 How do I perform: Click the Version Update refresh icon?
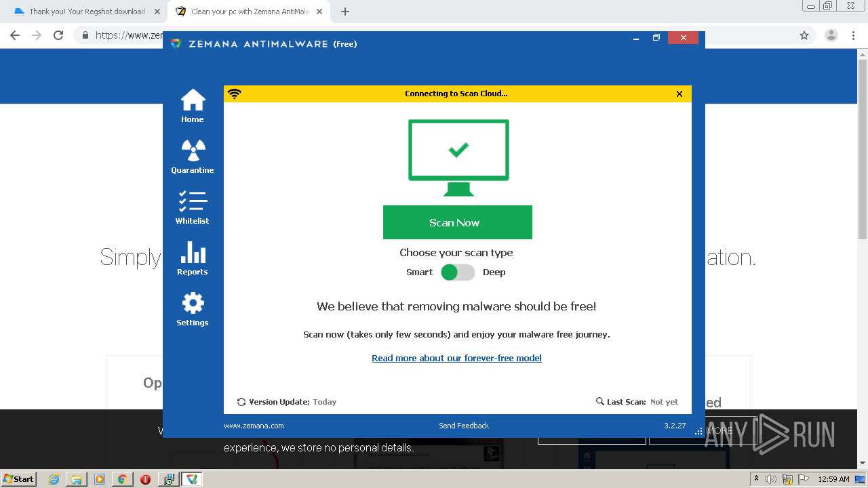241,402
